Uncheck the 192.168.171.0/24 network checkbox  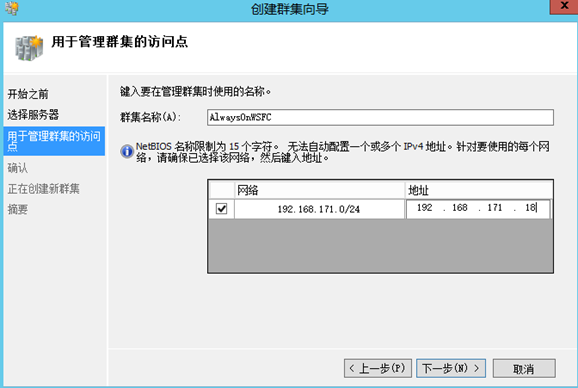(x=222, y=209)
